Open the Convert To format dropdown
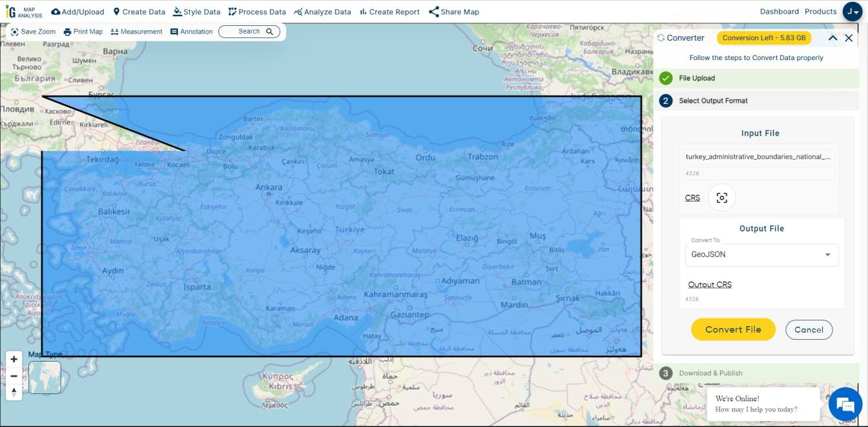This screenshot has width=868, height=427. [761, 254]
